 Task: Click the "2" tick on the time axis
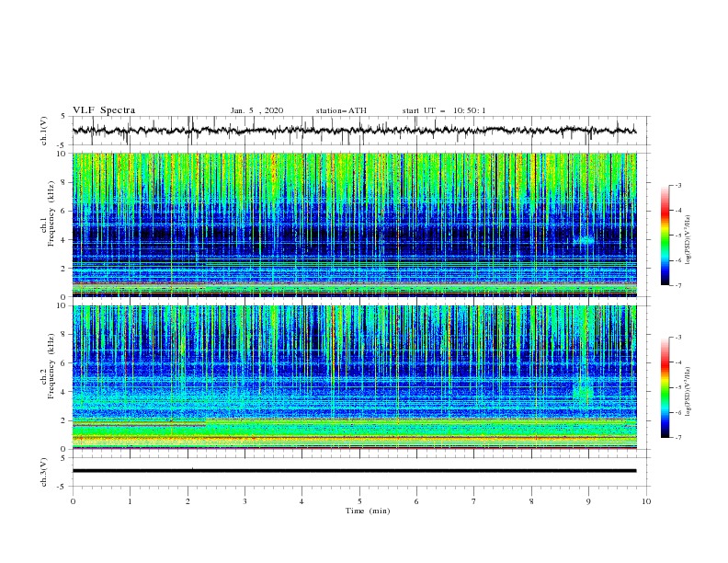[x=188, y=501]
